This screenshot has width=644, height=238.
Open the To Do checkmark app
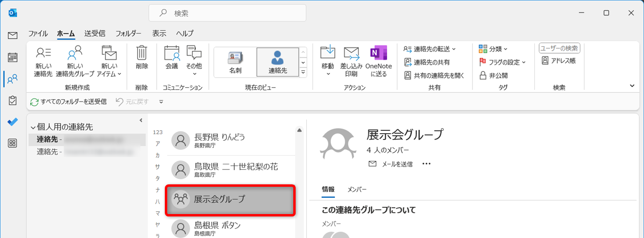pyautogui.click(x=13, y=122)
